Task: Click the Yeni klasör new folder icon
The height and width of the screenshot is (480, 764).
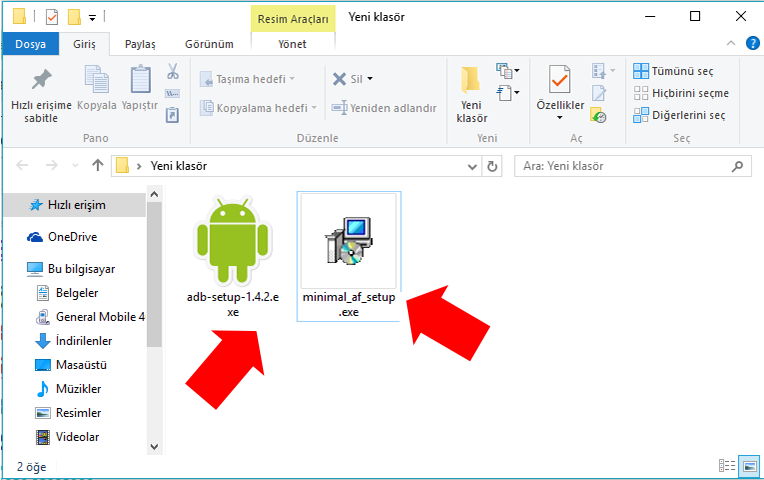Action: click(x=471, y=80)
